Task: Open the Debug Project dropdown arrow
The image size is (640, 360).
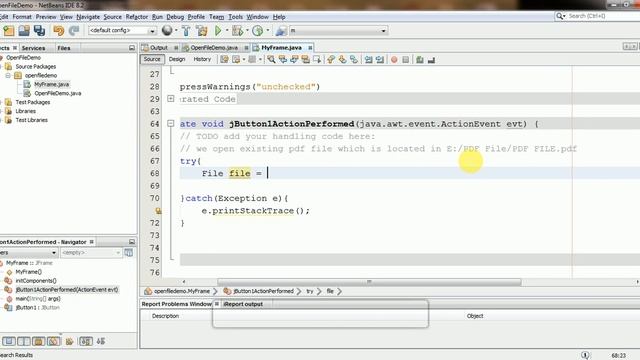Action: [247, 31]
